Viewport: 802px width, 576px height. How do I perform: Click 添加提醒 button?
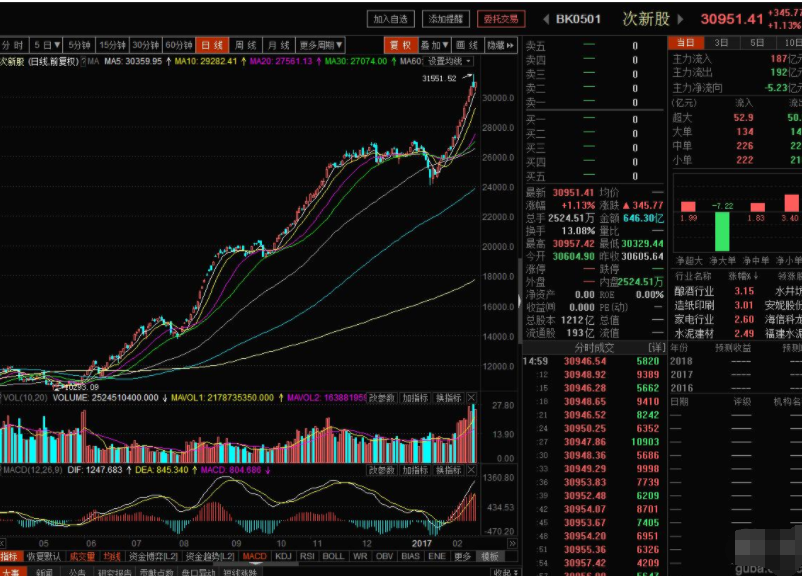pyautogui.click(x=446, y=19)
